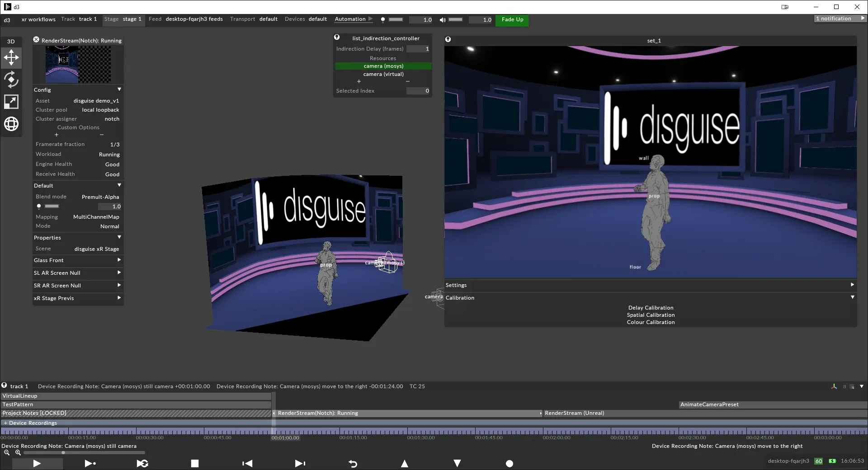Image resolution: width=868 pixels, height=470 pixels.
Task: Mute the master volume speaker icon
Action: [443, 20]
